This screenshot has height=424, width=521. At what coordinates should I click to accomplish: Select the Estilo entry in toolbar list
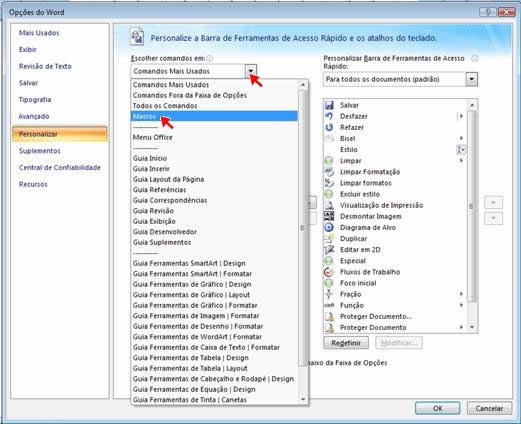pos(395,150)
